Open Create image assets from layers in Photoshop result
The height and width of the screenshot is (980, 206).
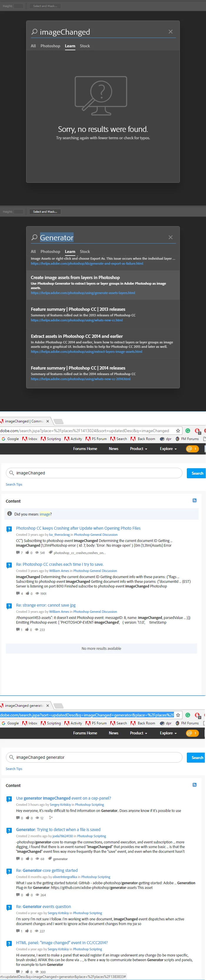(x=75, y=278)
